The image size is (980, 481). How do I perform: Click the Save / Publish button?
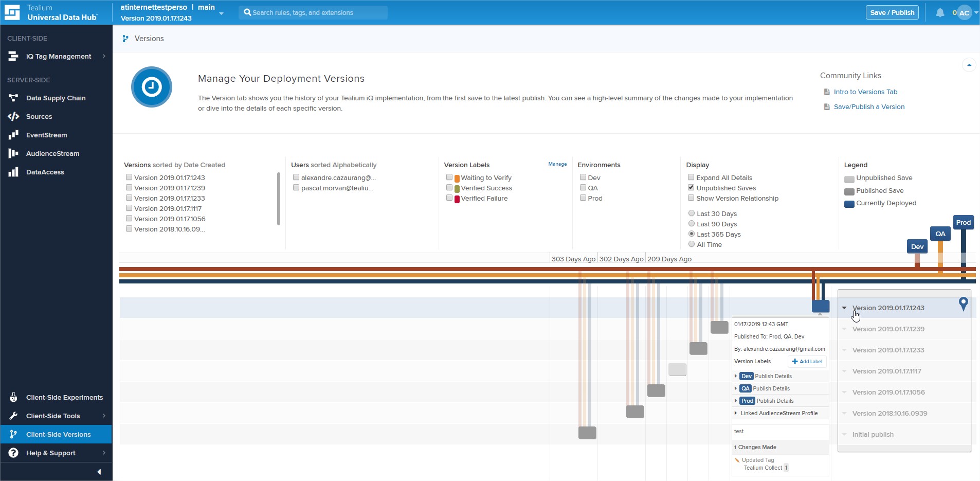(x=892, y=13)
